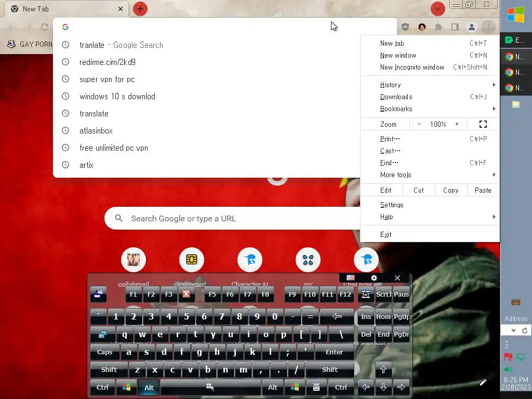
Task: Expand the More tools submenu
Action: (430, 175)
